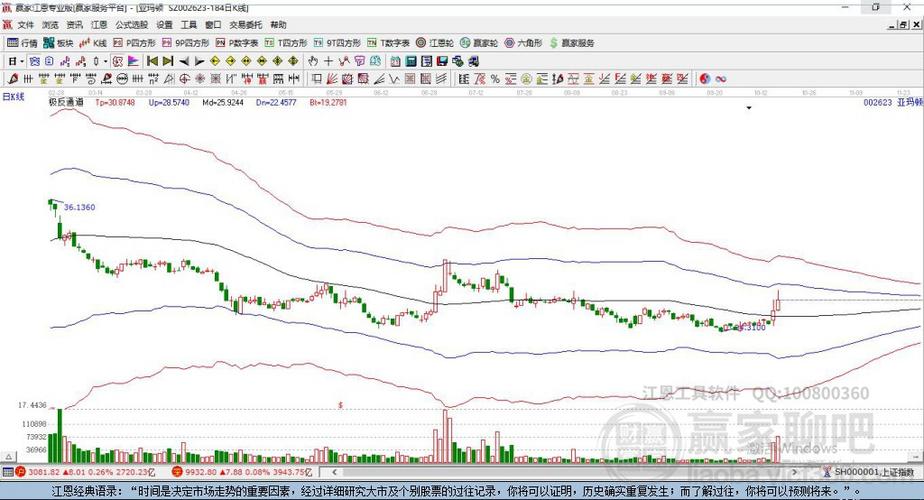
Task: Click the last yellow diamond icon
Action: pos(293,61)
